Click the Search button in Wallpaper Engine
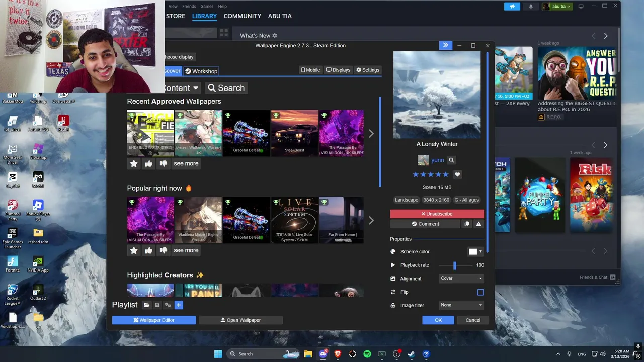This screenshot has width=644, height=362. (x=226, y=88)
